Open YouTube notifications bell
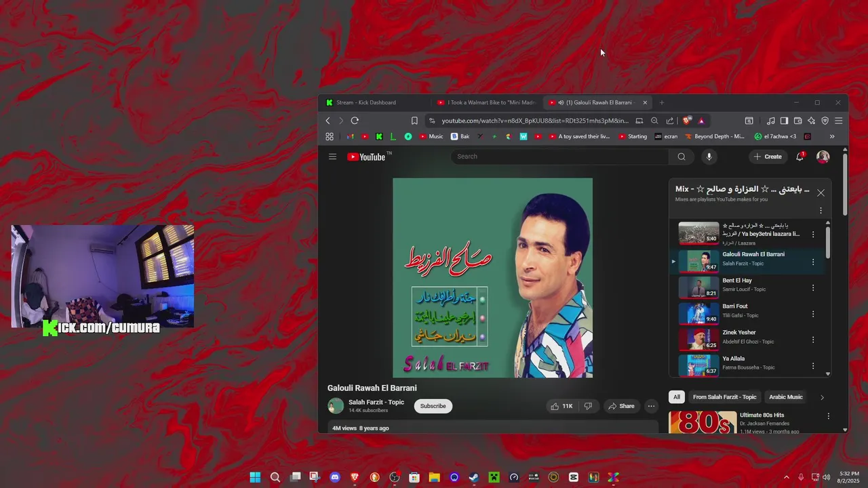This screenshot has height=488, width=868. tap(800, 157)
